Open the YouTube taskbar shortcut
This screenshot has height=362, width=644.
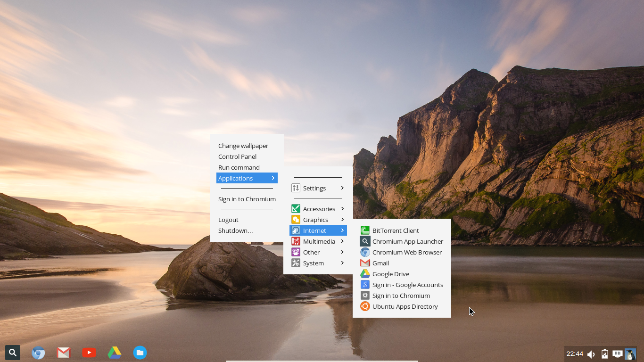[89, 353]
